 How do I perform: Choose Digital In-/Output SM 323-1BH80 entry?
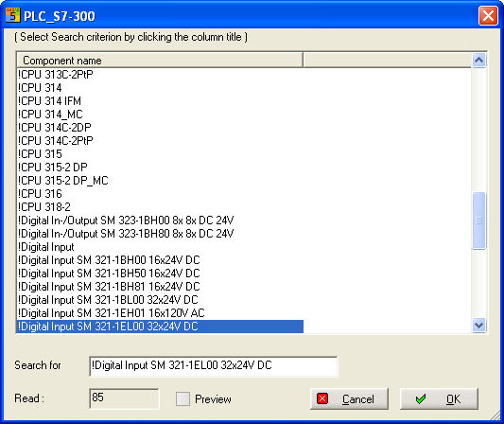126,234
